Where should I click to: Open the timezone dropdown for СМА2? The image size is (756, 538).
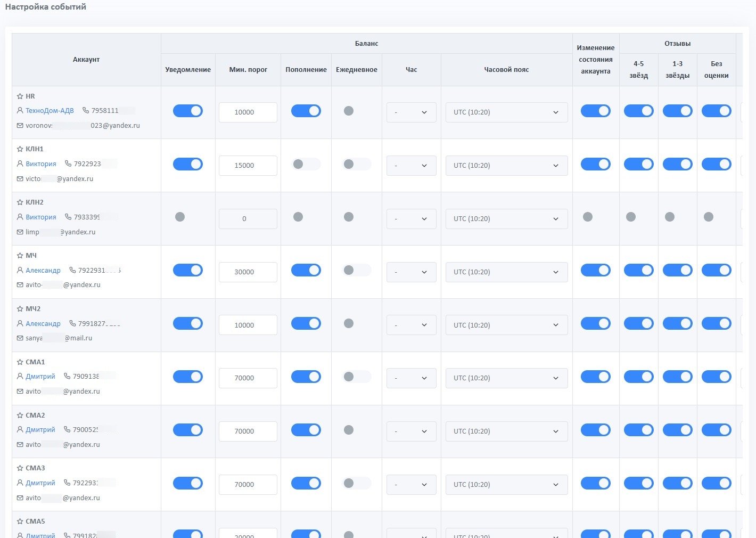(507, 431)
